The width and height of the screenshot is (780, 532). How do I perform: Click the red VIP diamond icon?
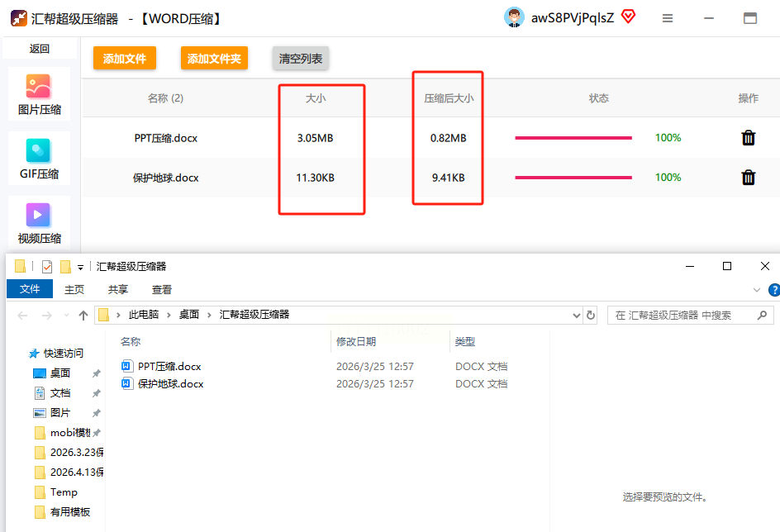click(x=628, y=17)
